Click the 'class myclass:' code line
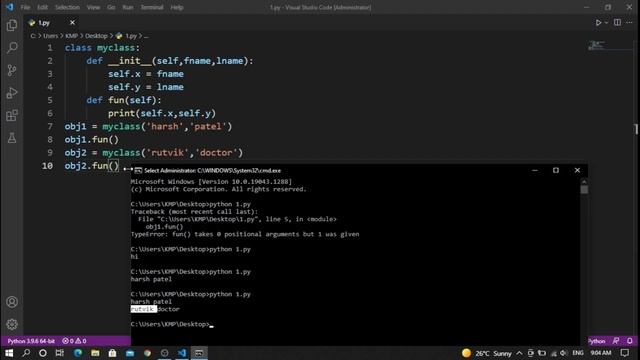This screenshot has width=640, height=360. [102, 48]
